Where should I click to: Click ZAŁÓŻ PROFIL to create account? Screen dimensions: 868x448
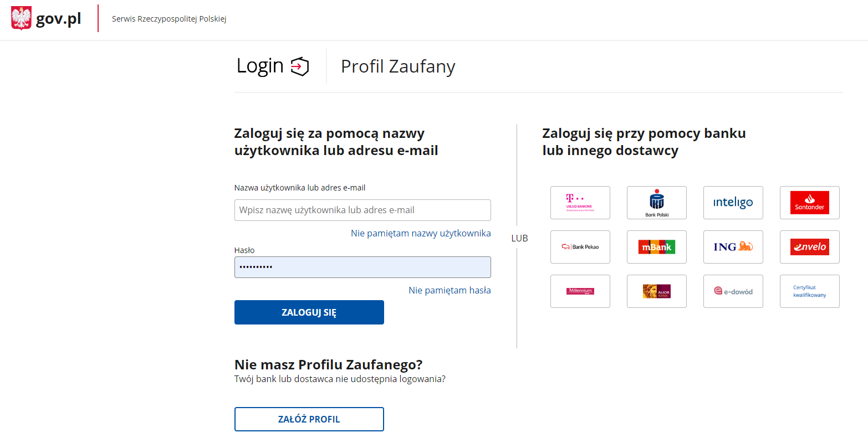[x=309, y=419]
